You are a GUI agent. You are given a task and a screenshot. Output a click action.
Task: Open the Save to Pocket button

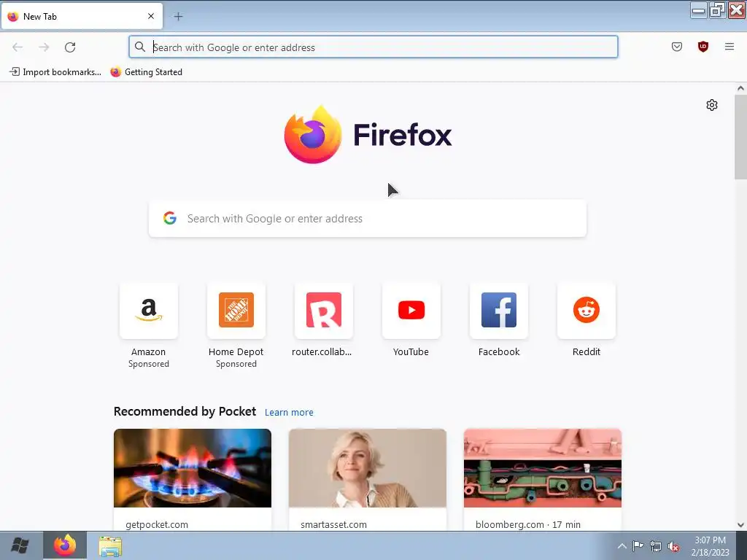click(x=676, y=47)
